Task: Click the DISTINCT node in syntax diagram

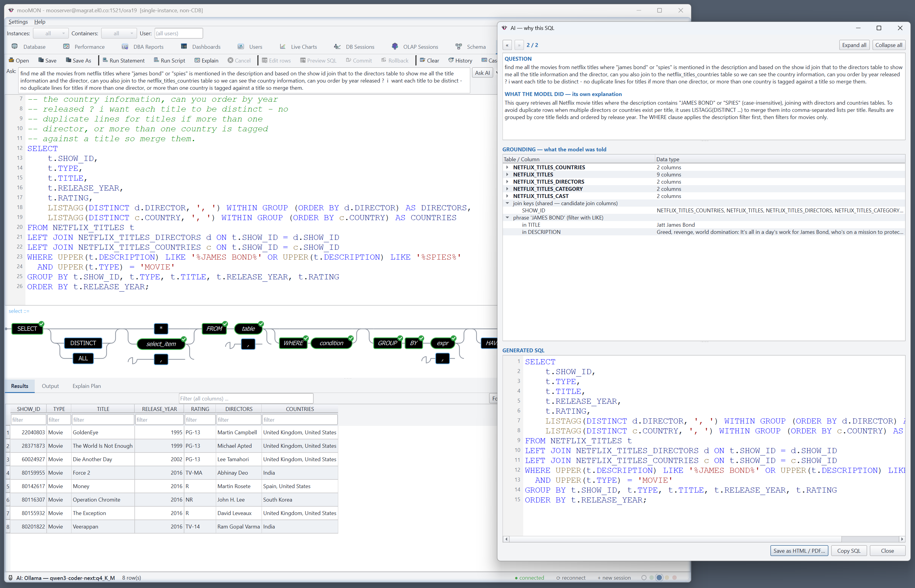Action: (83, 343)
